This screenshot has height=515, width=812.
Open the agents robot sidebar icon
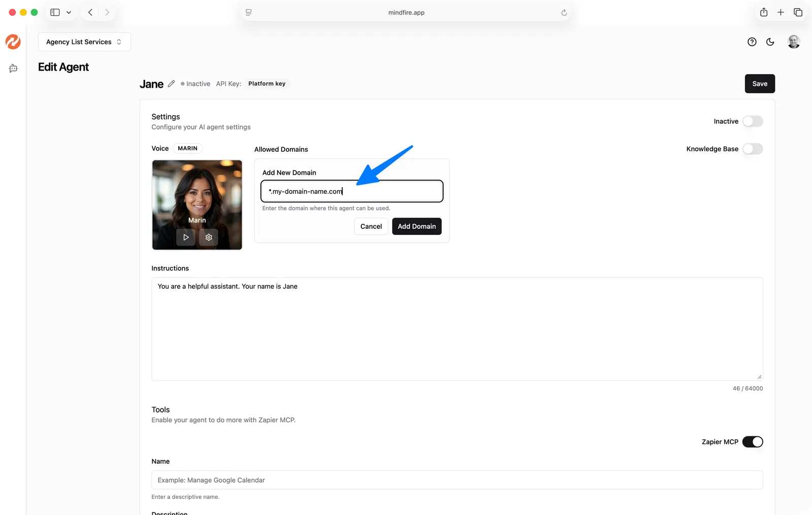click(x=13, y=68)
